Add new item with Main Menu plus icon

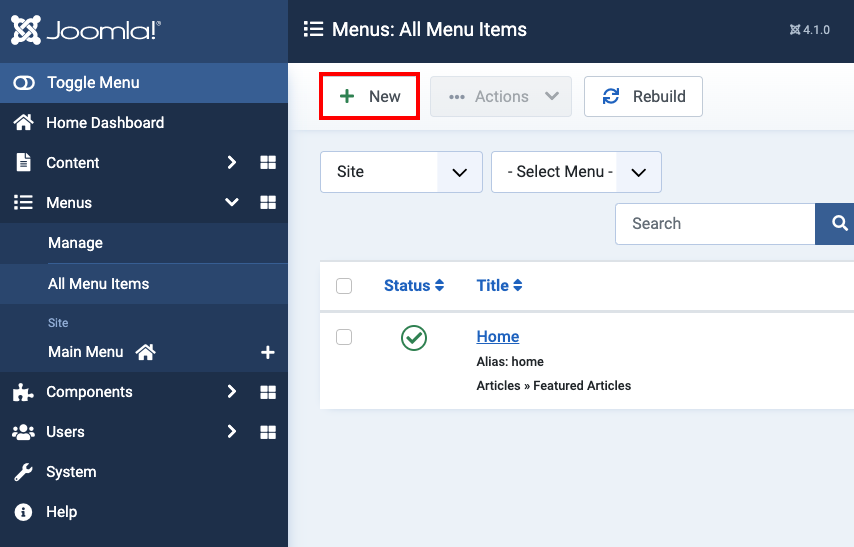(x=267, y=352)
